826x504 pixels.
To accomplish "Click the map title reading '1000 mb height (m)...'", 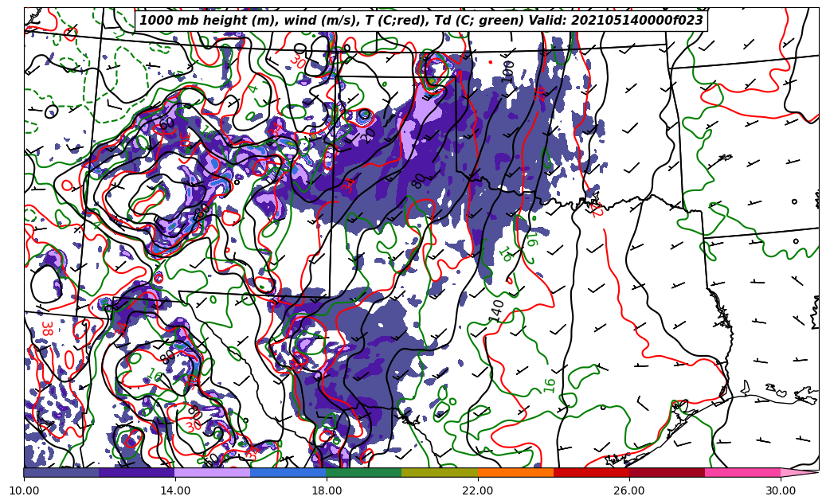I will click(x=421, y=21).
